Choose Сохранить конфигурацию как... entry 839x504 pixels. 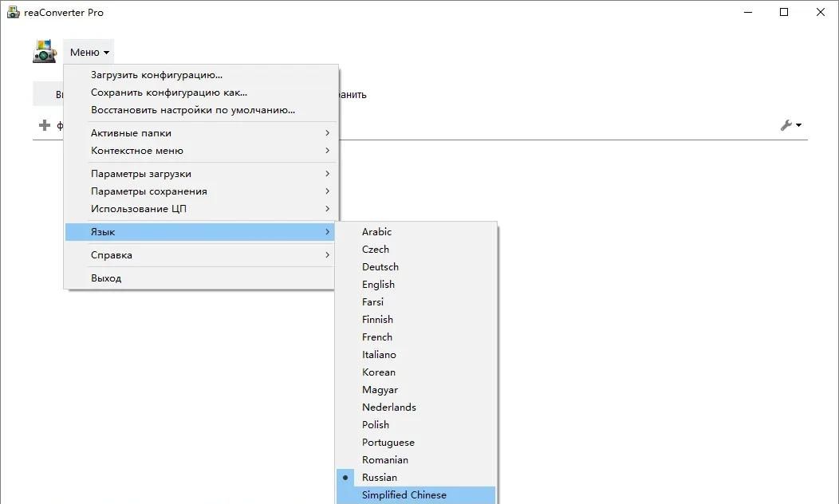click(x=201, y=93)
